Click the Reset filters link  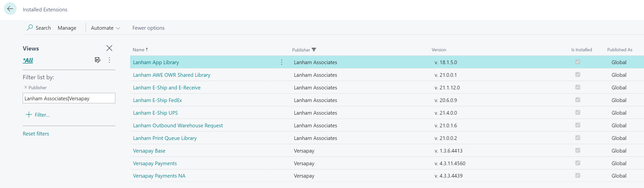tap(36, 134)
